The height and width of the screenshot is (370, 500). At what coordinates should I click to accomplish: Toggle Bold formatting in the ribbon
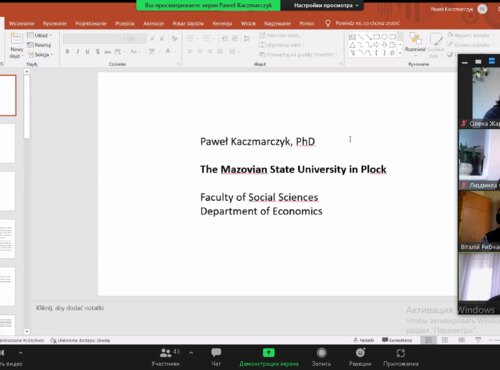click(67, 51)
